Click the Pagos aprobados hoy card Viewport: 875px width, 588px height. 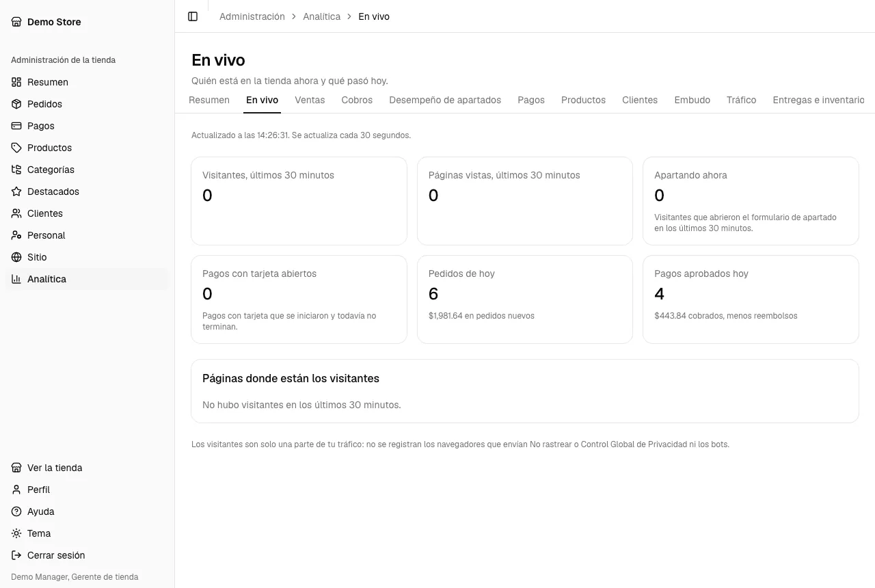751,299
